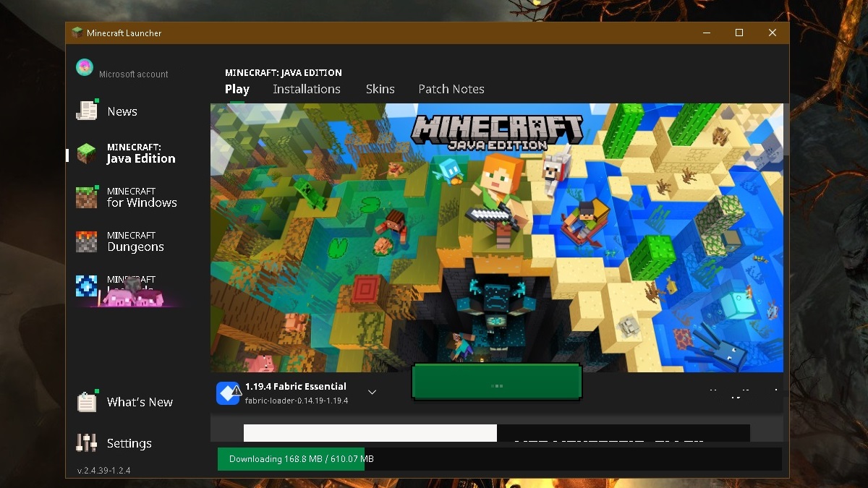Select the Play tab

click(x=237, y=89)
